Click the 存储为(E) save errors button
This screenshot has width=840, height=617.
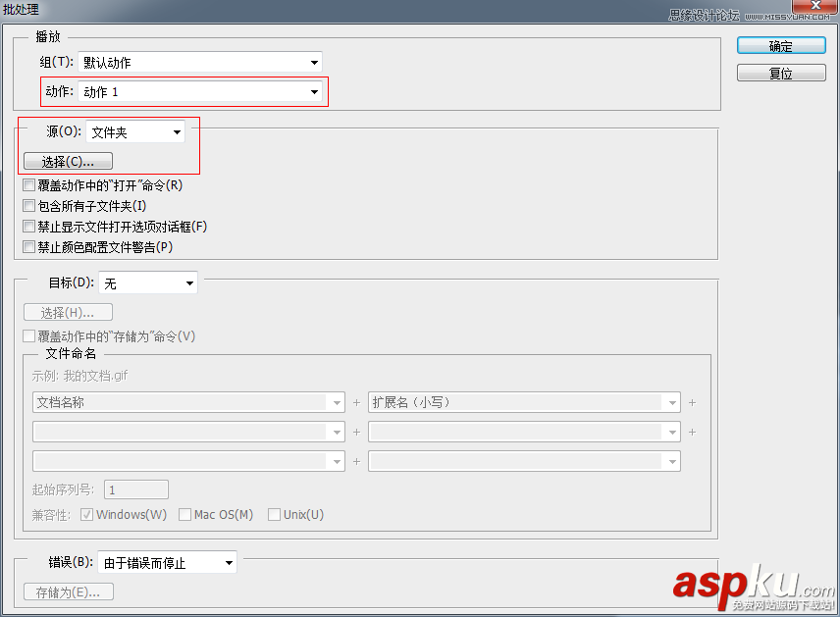(68, 591)
